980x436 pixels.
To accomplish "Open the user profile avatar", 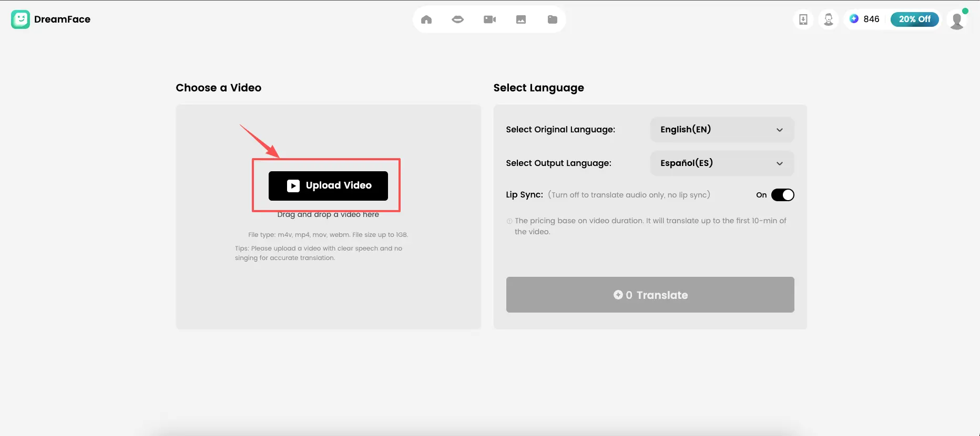I will pyautogui.click(x=957, y=20).
